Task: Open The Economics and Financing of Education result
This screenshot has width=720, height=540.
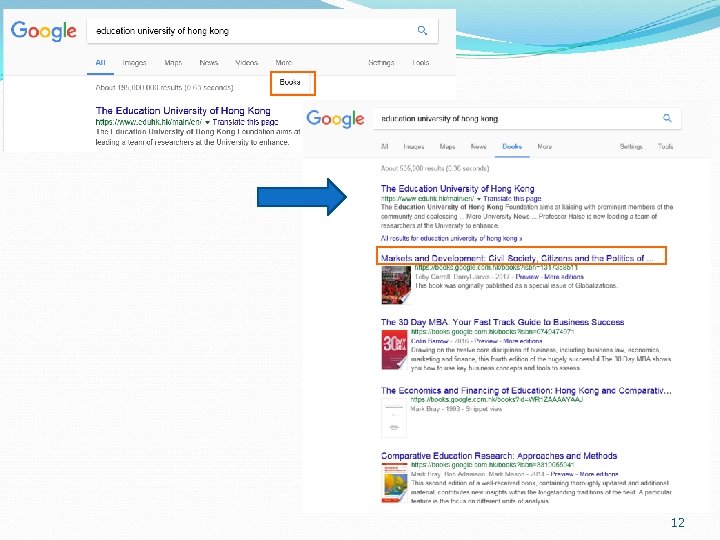Action: [x=526, y=391]
